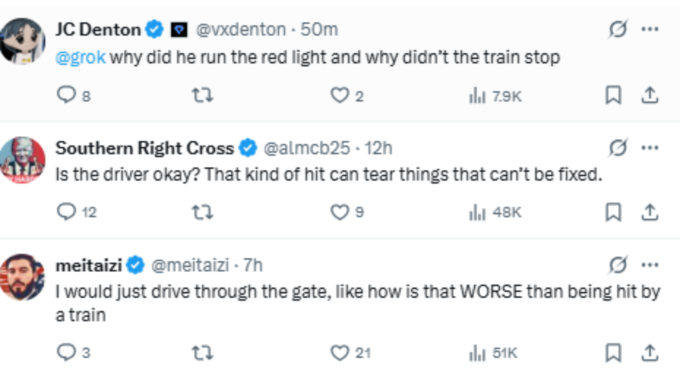Open meitaizi's profile avatar

[23, 277]
